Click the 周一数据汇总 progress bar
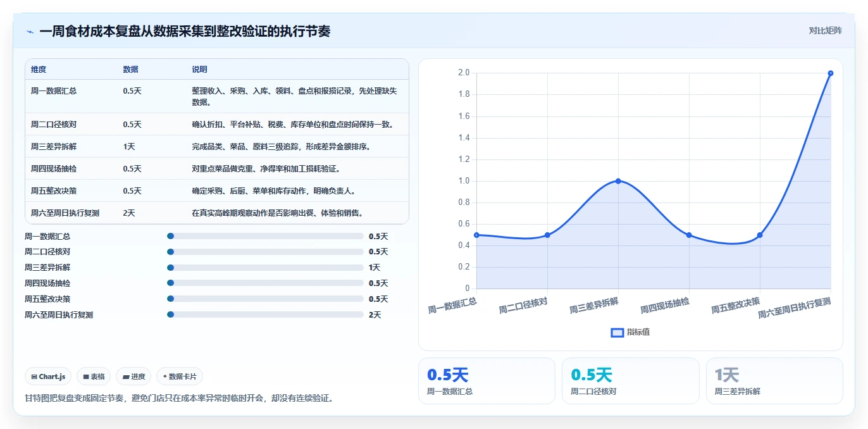 click(x=265, y=236)
